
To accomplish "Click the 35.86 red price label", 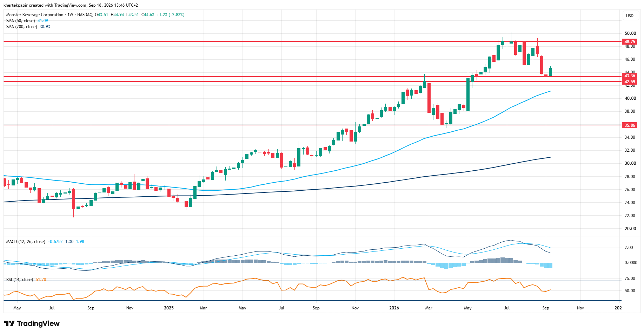I will (x=630, y=125).
